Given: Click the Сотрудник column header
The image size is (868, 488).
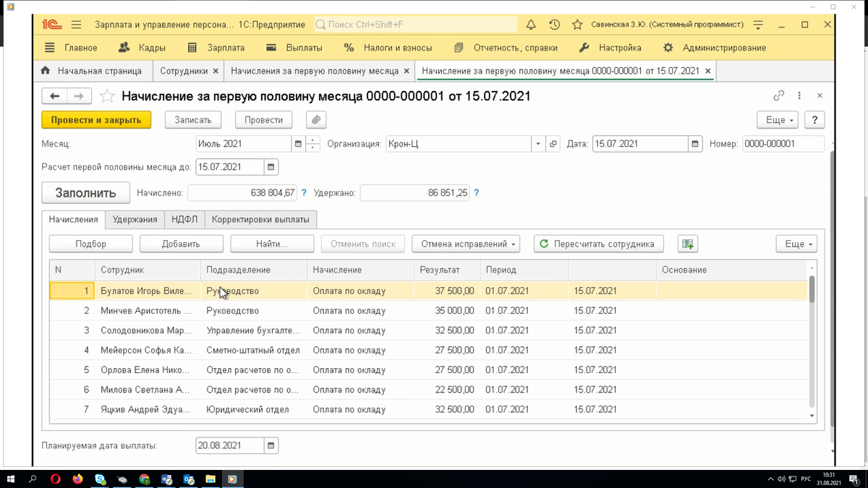Looking at the screenshot, I should [148, 270].
